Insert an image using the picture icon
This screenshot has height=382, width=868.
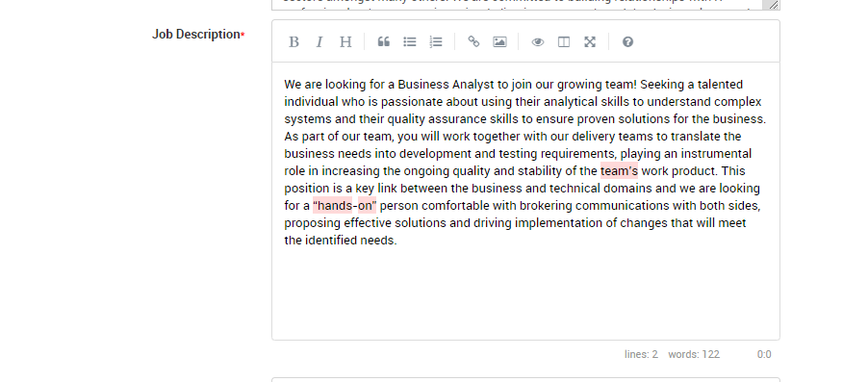tap(499, 42)
